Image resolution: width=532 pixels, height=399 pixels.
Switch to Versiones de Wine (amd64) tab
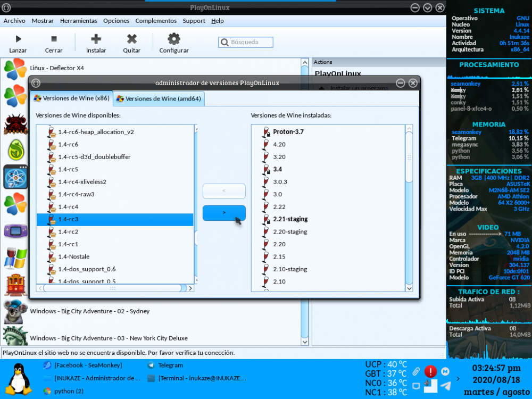point(159,98)
